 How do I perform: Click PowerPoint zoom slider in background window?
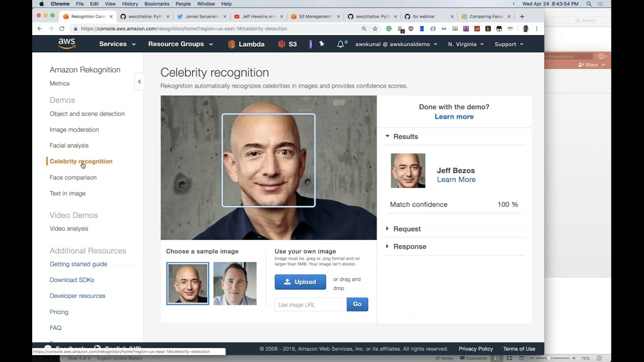pyautogui.click(x=553, y=358)
